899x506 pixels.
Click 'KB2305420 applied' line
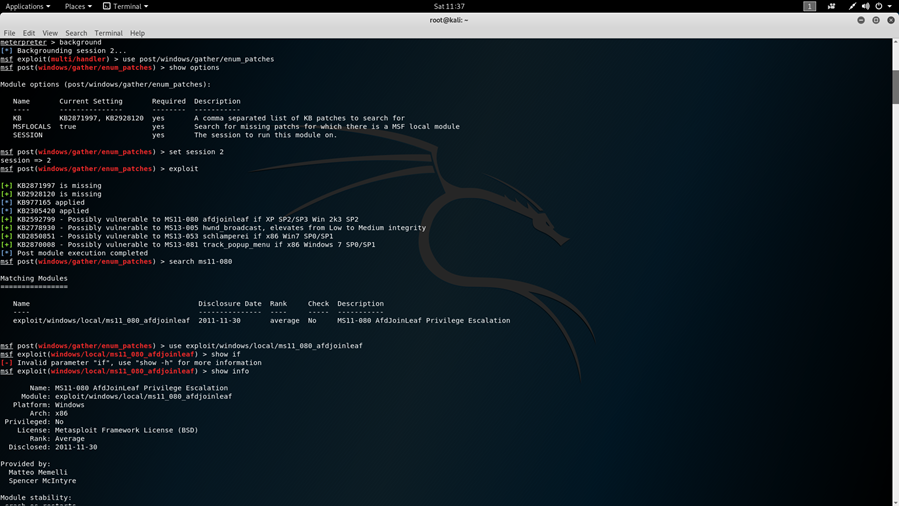click(45, 211)
